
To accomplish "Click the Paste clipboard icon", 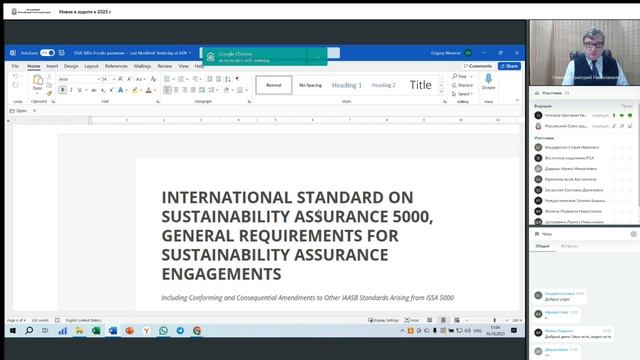I will (x=38, y=80).
